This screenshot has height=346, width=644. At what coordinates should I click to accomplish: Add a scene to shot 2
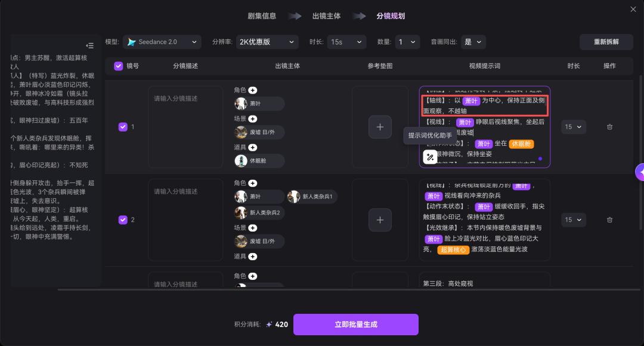coord(253,228)
